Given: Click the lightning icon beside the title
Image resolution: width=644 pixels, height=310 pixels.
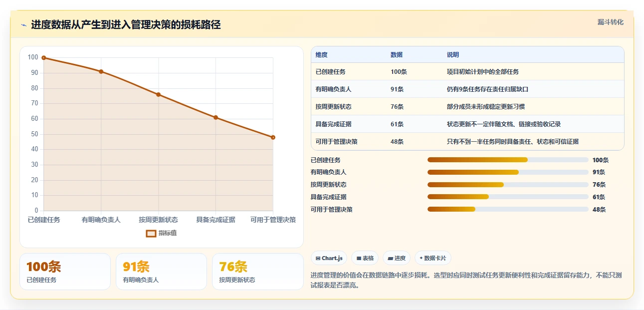Looking at the screenshot, I should pyautogui.click(x=24, y=25).
